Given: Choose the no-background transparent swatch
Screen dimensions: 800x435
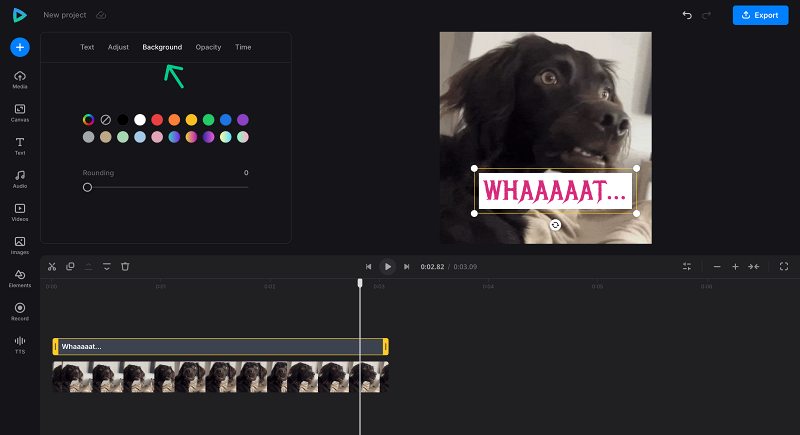Looking at the screenshot, I should coord(106,120).
